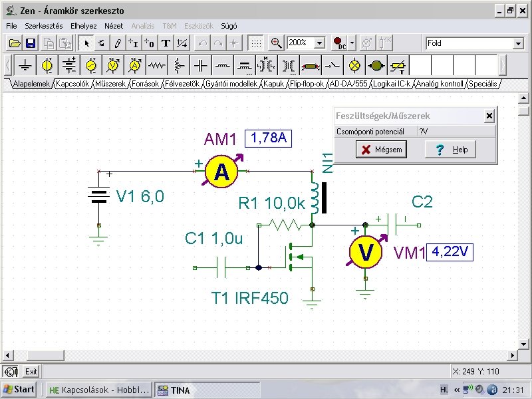Select the Input marker tool
The image size is (532, 399).
[133, 43]
